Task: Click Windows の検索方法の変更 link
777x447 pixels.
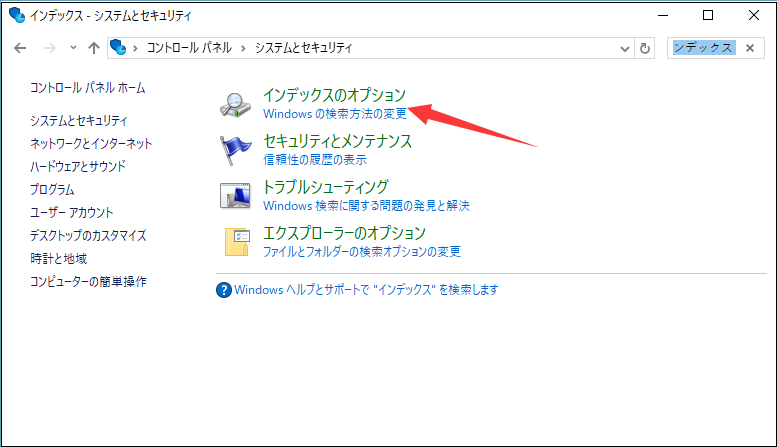Action: (335, 113)
